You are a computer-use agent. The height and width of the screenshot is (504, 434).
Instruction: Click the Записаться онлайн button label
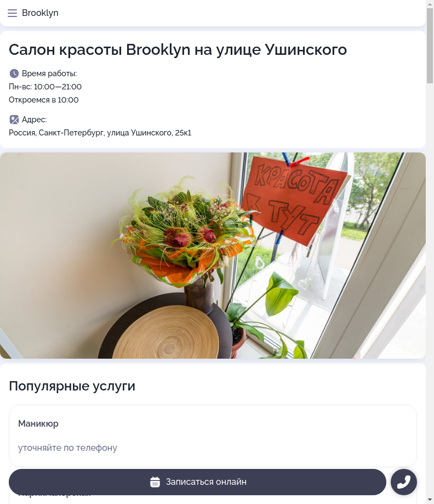(206, 482)
